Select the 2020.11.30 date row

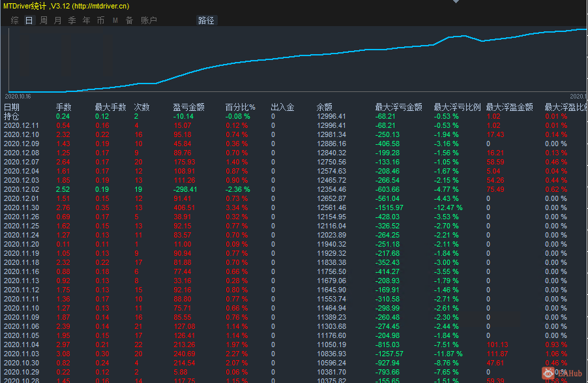coord(22,207)
